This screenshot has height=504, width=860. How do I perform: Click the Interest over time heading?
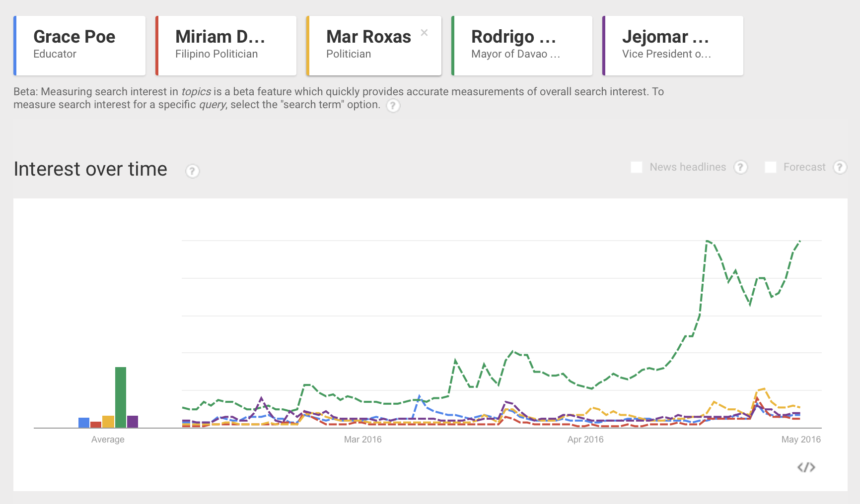[90, 169]
